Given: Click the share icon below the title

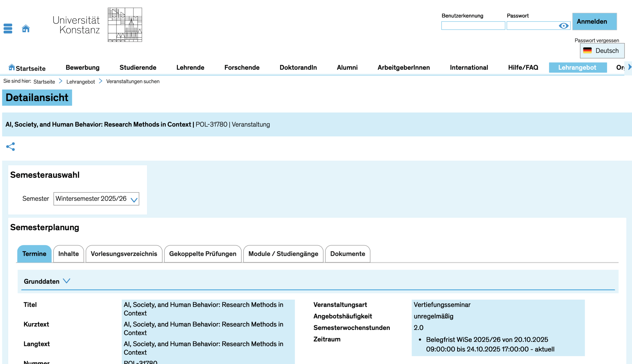Looking at the screenshot, I should tap(11, 147).
